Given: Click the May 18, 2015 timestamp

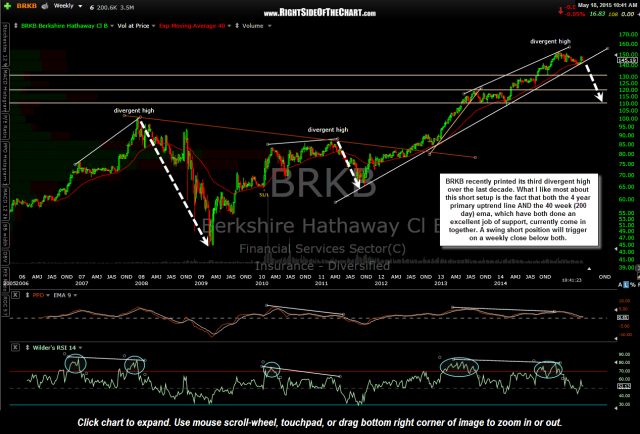Looking at the screenshot, I should (608, 5).
